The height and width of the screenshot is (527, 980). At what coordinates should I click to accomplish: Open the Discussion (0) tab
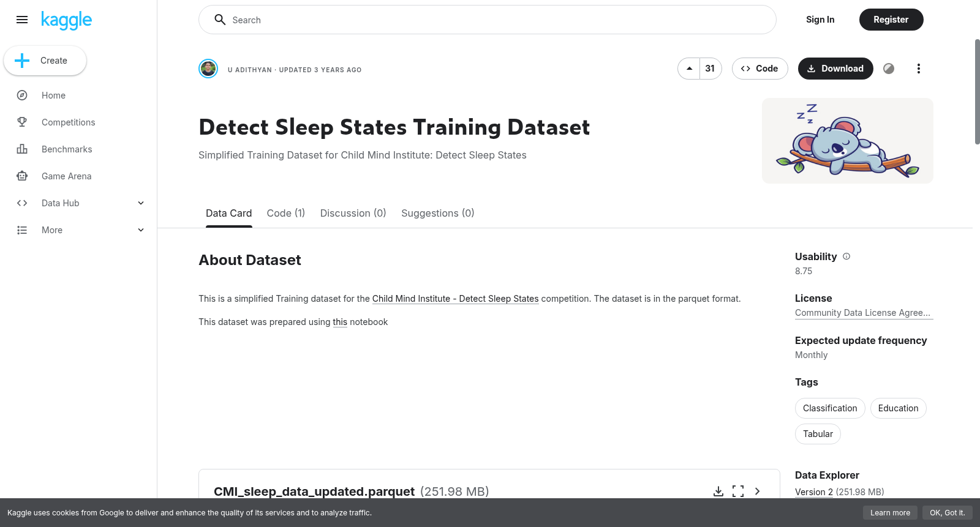353,213
